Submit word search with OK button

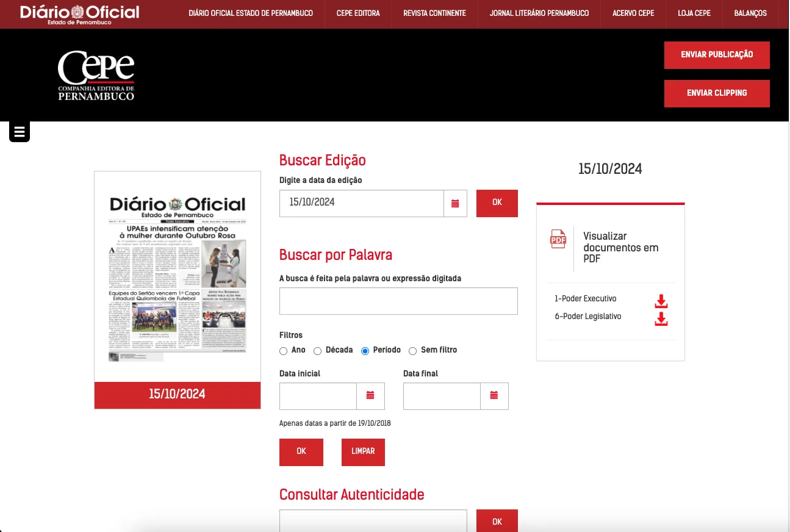[x=301, y=452]
